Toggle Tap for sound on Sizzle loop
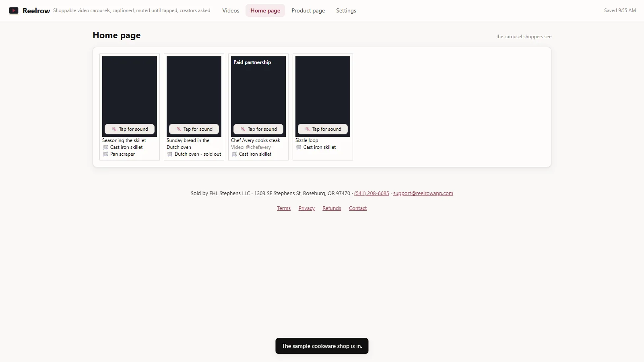 (323, 129)
